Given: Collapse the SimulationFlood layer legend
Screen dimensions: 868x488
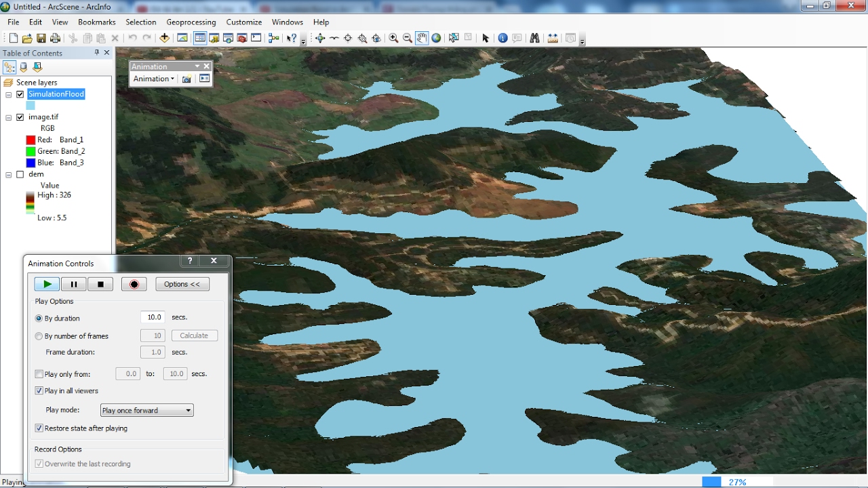Looking at the screenshot, I should [x=9, y=95].
